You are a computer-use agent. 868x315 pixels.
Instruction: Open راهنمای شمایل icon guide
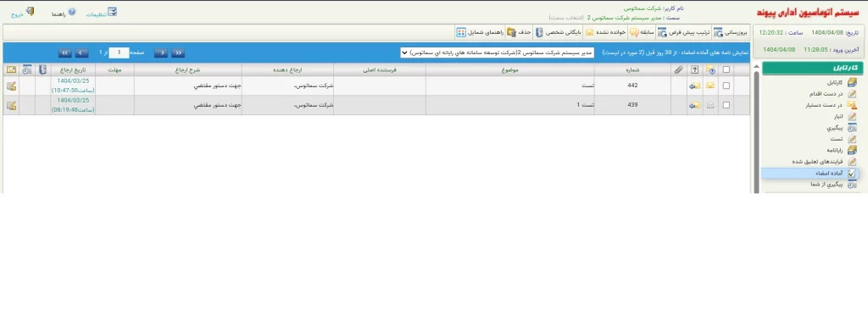click(481, 33)
